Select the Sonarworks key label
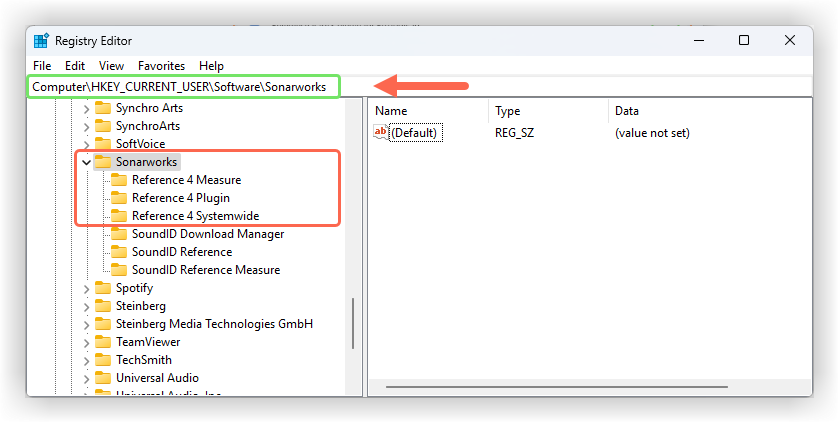The height and width of the screenshot is (423, 839). click(146, 161)
